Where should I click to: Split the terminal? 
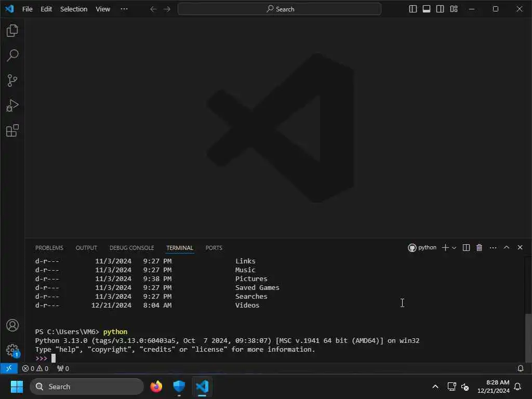pyautogui.click(x=466, y=248)
